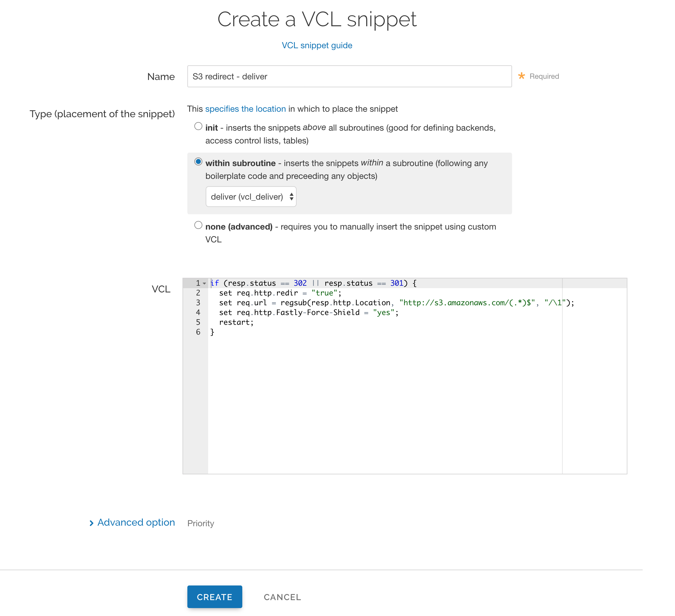The height and width of the screenshot is (616, 675).
Task: Focus the snippet Name input field
Action: click(349, 76)
